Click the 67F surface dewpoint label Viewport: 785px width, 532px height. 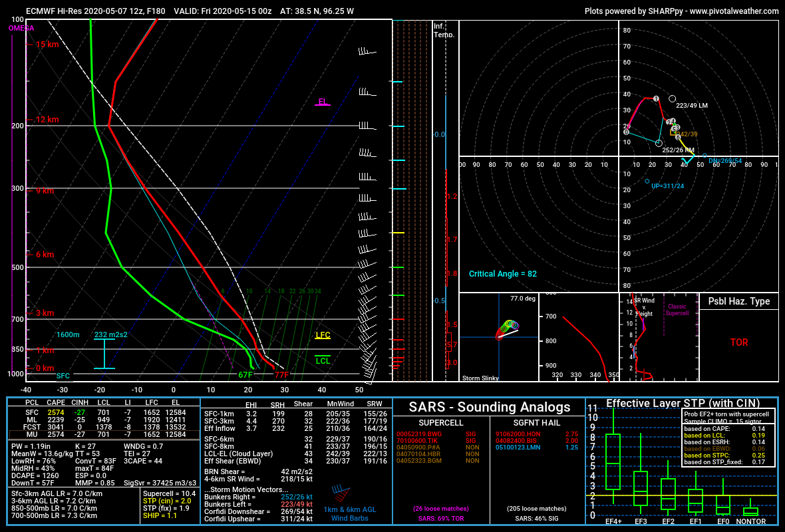245,375
